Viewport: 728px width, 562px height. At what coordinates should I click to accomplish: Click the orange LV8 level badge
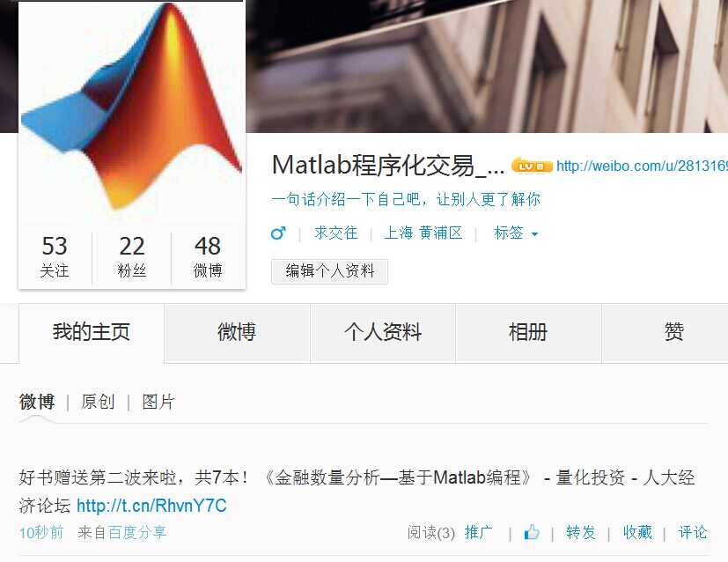tap(532, 166)
